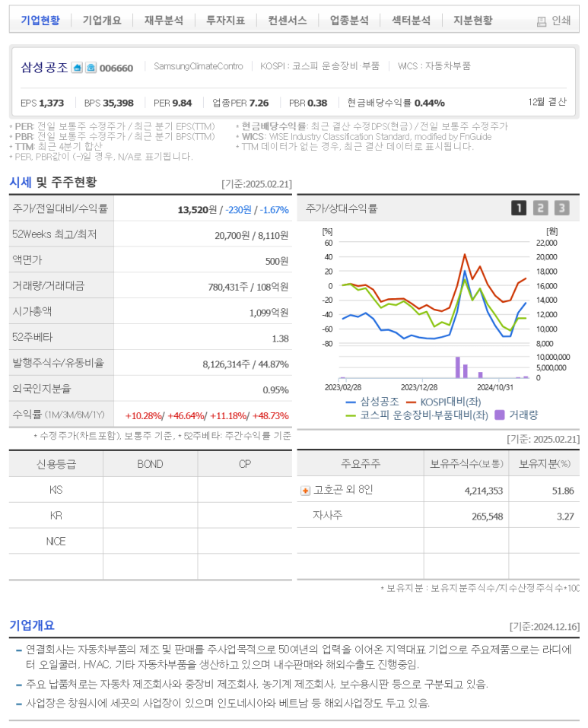Click the 고호곤 외 8인 shares 4,214,353
Viewport: 588px width, 728px height.
pos(484,491)
